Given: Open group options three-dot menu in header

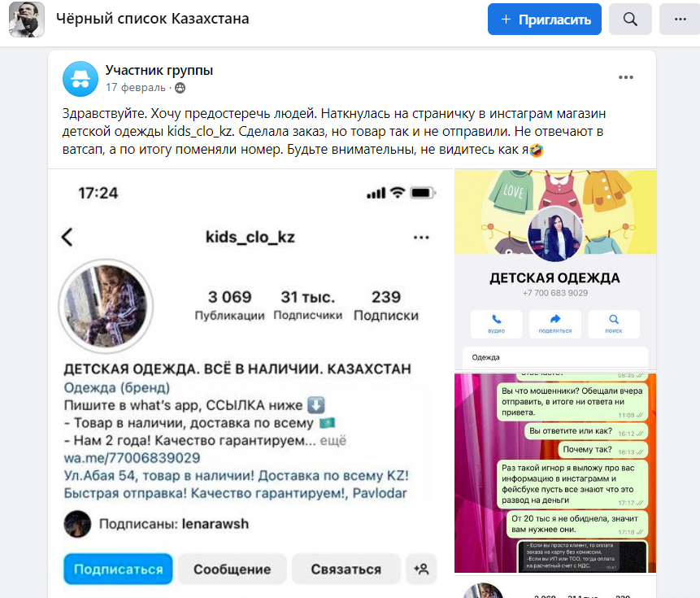Looking at the screenshot, I should 680,20.
